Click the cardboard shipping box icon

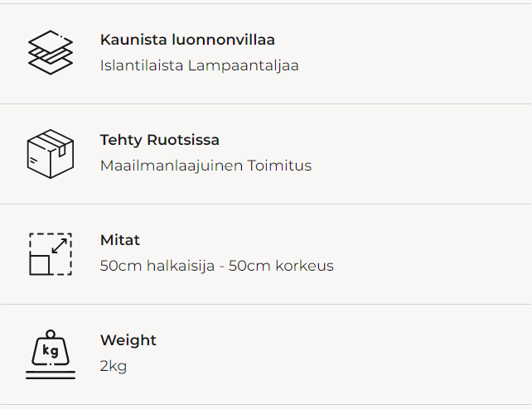(51, 153)
